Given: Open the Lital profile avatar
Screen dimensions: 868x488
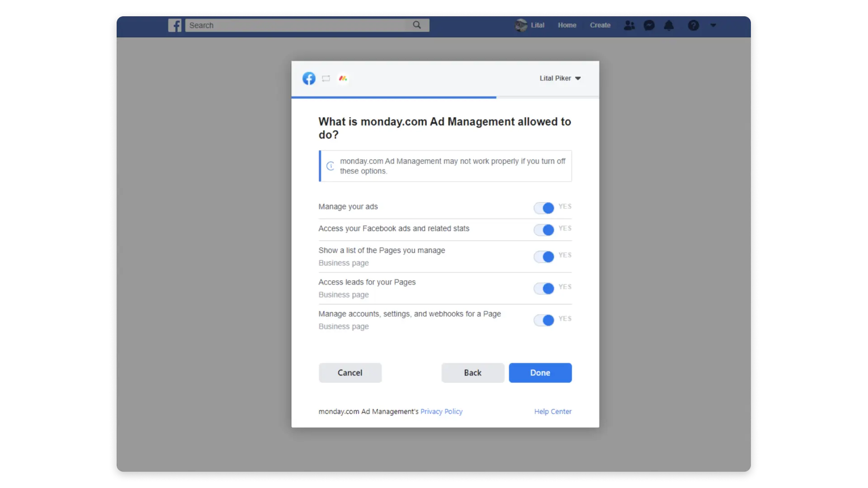Looking at the screenshot, I should [521, 25].
